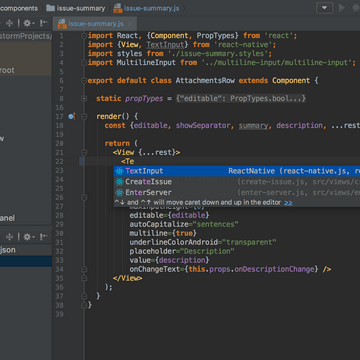Click the >> link in the completion hint
360x360 pixels.
288,203
